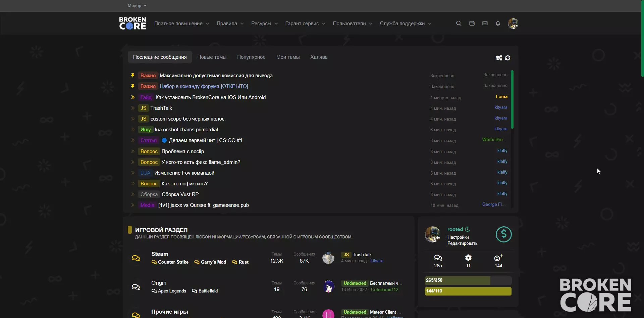Open the search icon in header
Viewport: 644px width, 318px height.
459,24
